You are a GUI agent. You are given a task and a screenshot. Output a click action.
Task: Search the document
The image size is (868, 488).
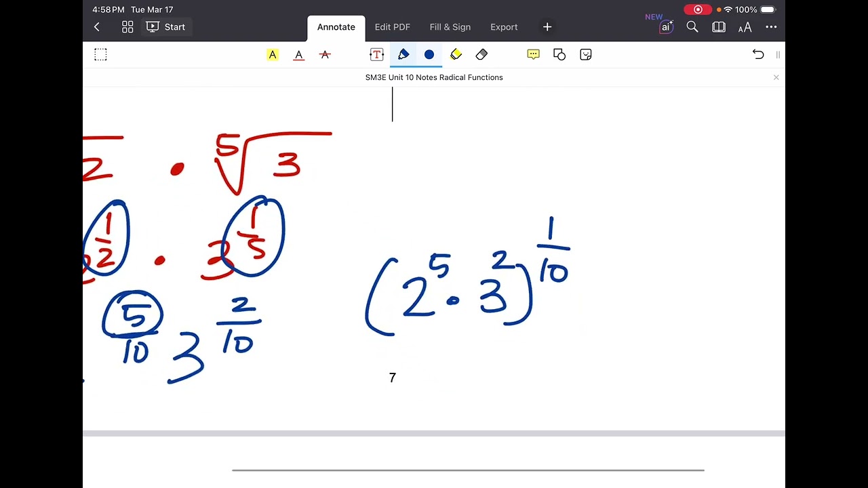pyautogui.click(x=692, y=27)
